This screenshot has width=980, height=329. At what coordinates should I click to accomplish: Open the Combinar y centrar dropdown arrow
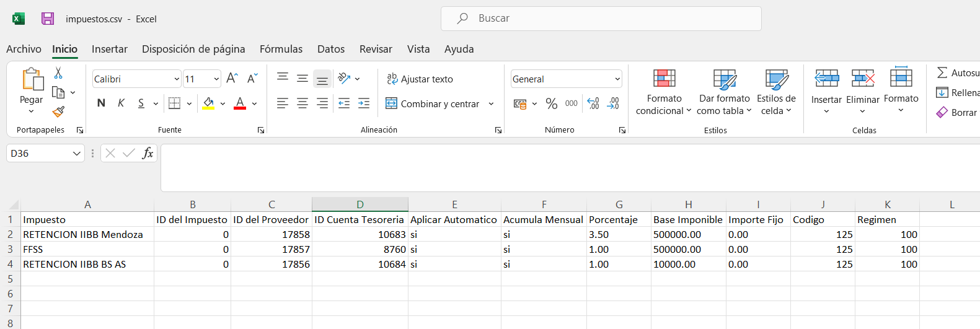click(x=491, y=103)
